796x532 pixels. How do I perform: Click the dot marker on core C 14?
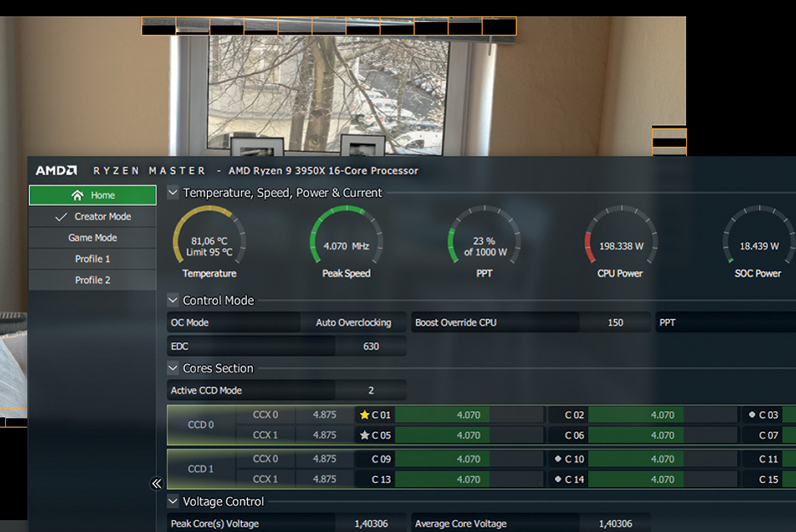coord(558,479)
